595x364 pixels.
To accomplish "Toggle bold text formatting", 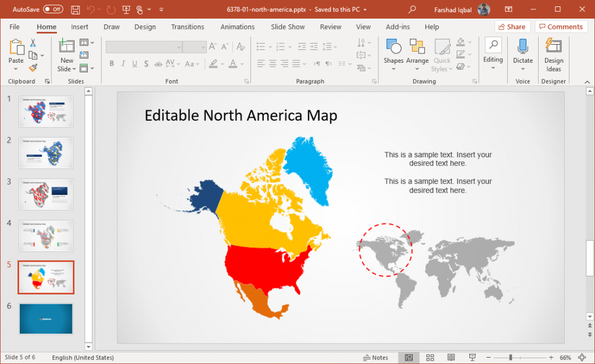I will click(x=112, y=64).
